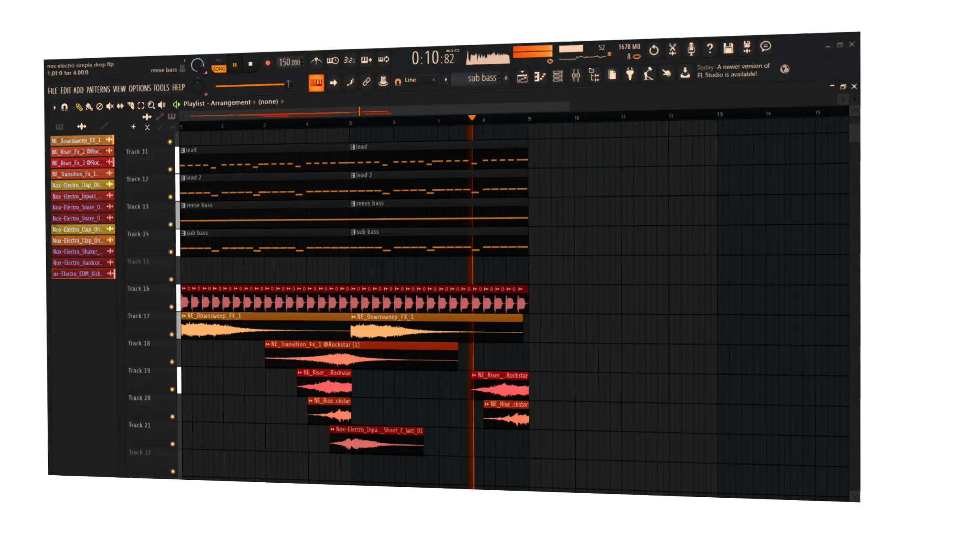Image resolution: width=980 pixels, height=543 pixels.
Task: Save project with floppy disk icon
Action: (728, 48)
